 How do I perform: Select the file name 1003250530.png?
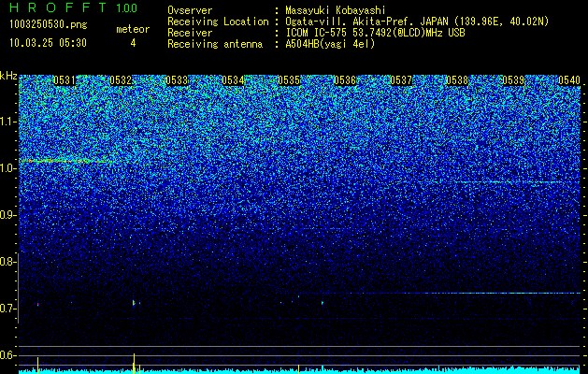(48, 24)
